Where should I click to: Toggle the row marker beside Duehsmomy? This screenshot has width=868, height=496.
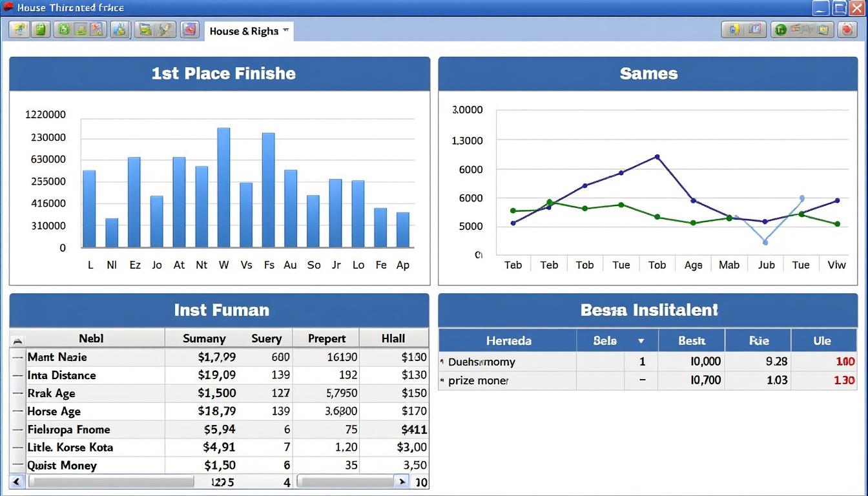tap(442, 362)
